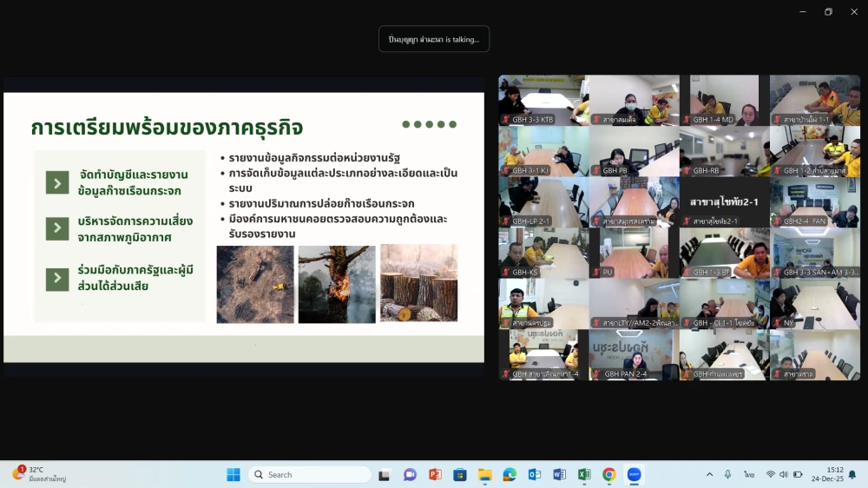The image size is (868, 488).
Task: Open the Windows Start menu
Action: coord(233,475)
